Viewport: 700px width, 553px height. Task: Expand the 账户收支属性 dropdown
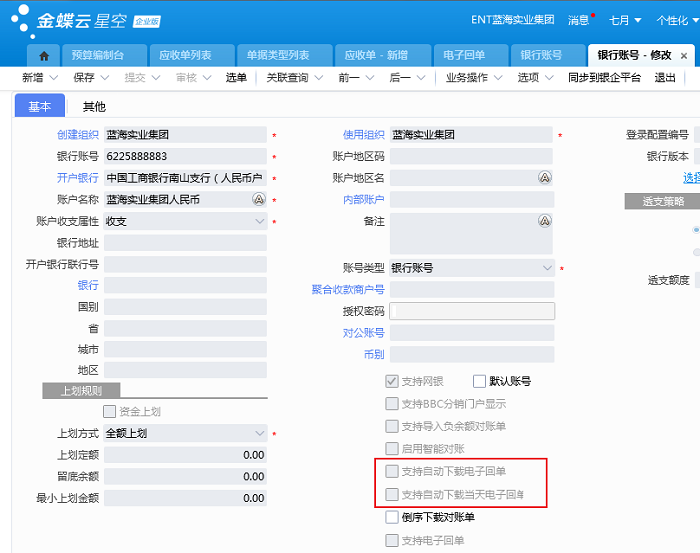(x=259, y=222)
